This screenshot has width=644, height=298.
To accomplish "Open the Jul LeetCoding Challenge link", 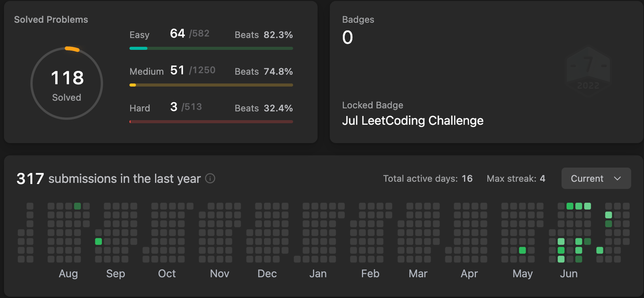I will 413,120.
